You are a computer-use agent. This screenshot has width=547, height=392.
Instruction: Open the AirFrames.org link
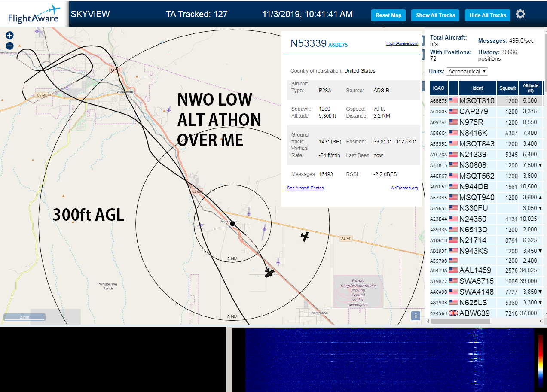[404, 188]
